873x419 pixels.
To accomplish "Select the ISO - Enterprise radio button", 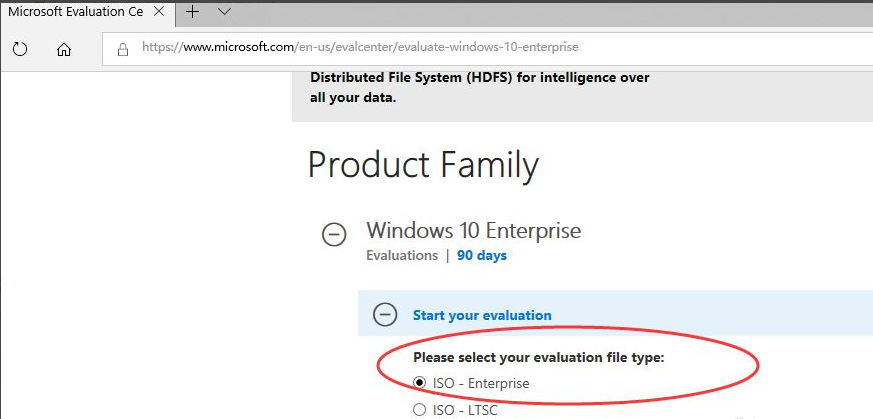I will click(x=420, y=383).
